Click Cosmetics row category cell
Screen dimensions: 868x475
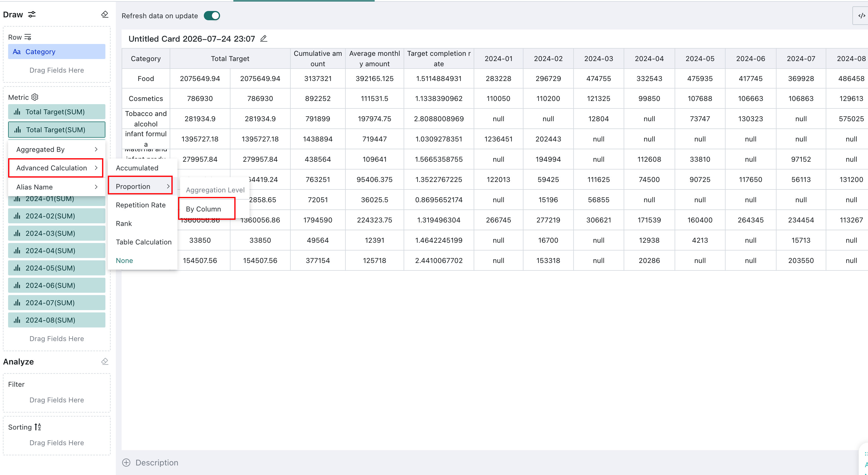[146, 98]
